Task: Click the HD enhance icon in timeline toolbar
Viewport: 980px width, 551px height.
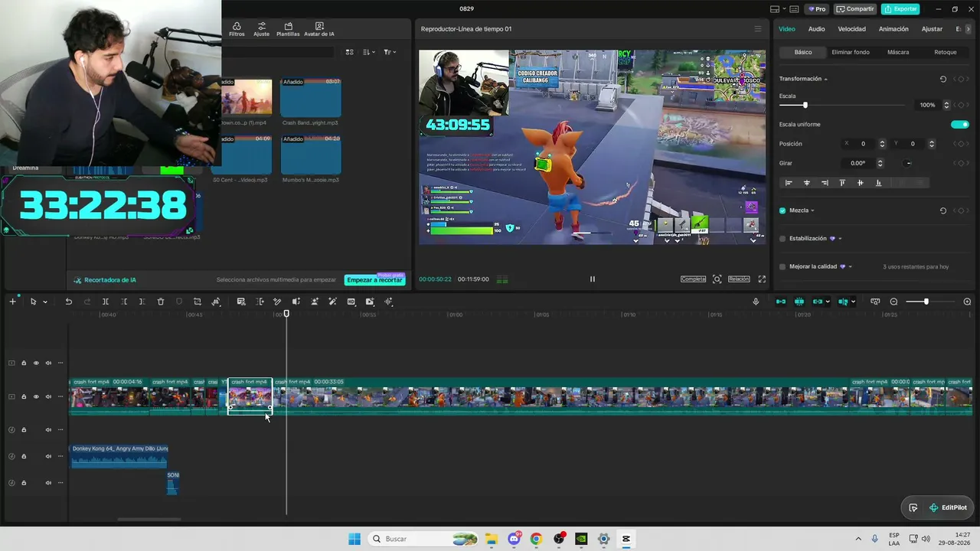Action: (x=351, y=302)
